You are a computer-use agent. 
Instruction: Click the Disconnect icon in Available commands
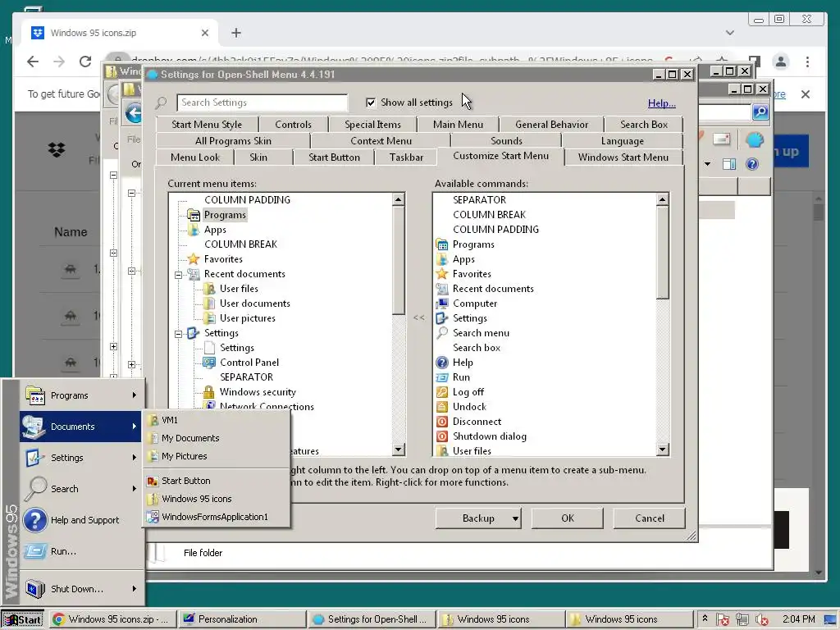coord(442,422)
